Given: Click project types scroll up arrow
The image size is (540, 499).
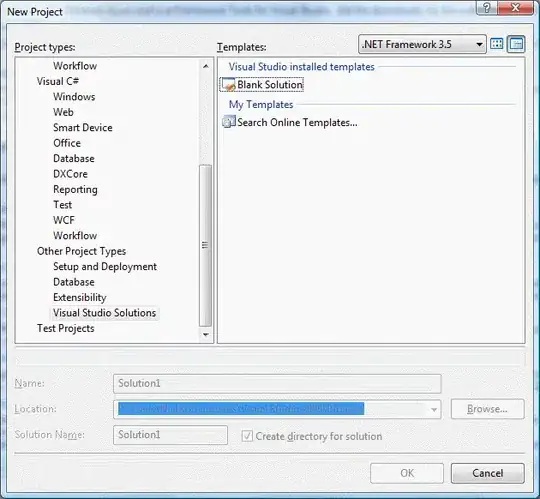Looking at the screenshot, I should pyautogui.click(x=206, y=66).
